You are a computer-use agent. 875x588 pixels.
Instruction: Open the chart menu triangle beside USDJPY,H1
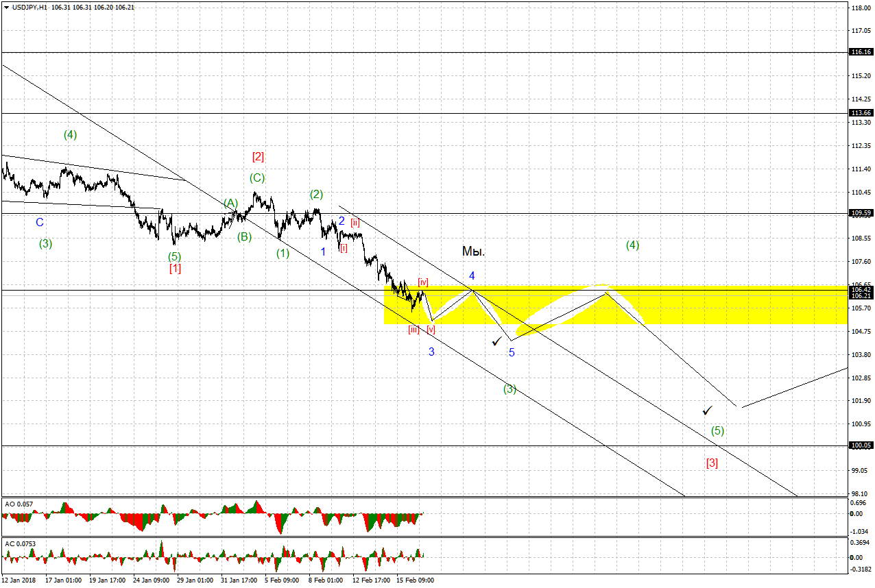click(7, 7)
